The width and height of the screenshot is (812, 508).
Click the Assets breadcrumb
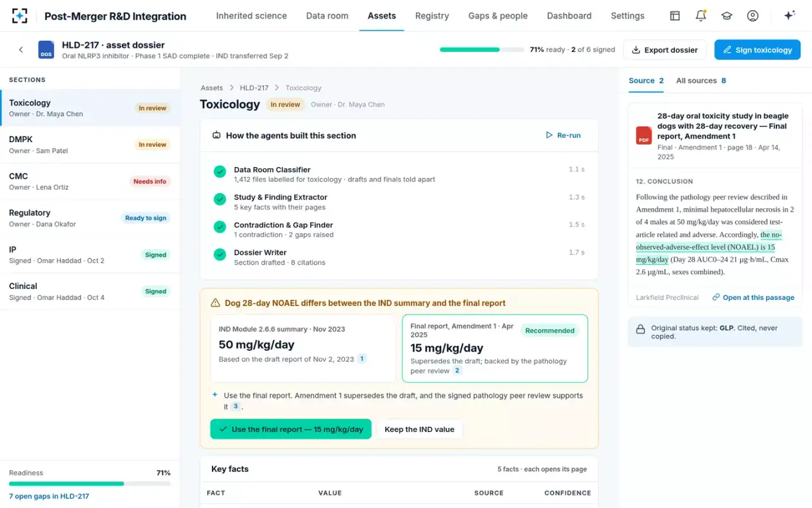212,88
